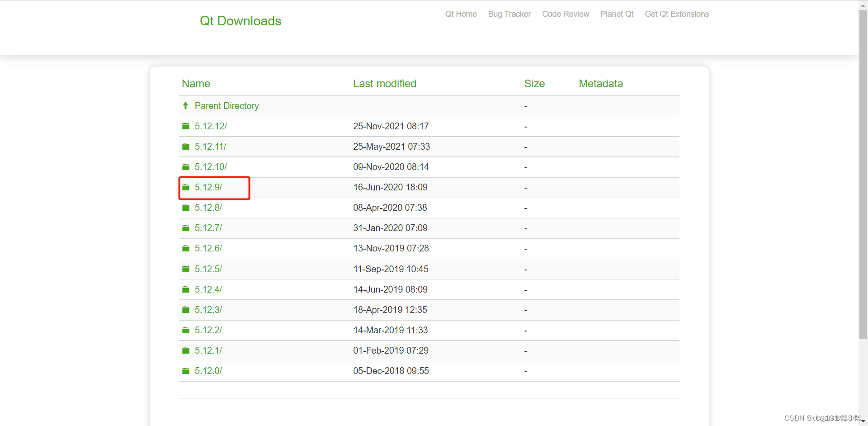Click the Size column header
This screenshot has width=868, height=426.
coord(534,84)
